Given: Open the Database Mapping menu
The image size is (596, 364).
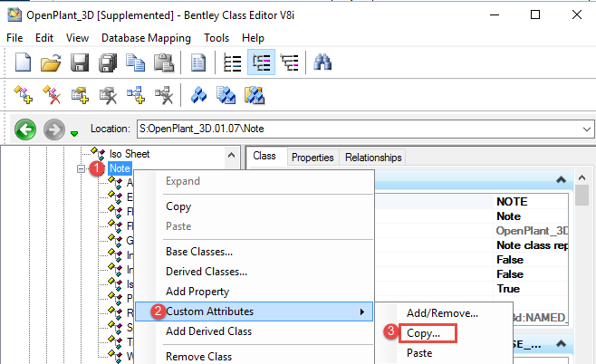Looking at the screenshot, I should [x=146, y=38].
